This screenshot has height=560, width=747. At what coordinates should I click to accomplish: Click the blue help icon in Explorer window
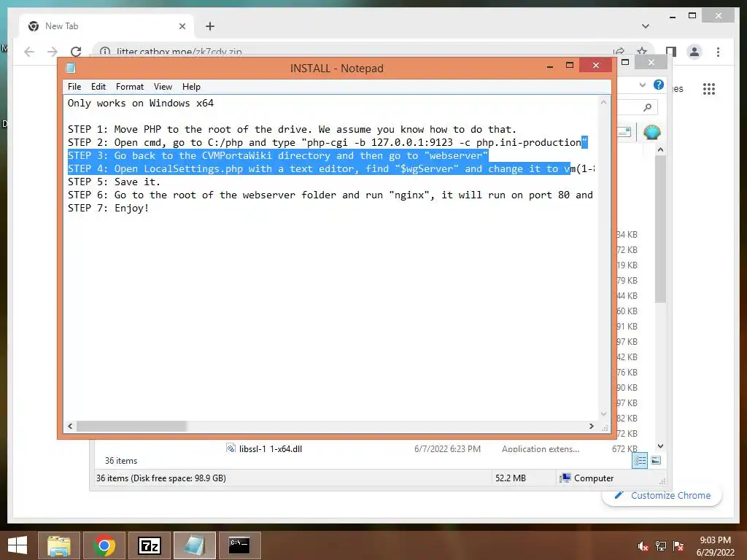tap(659, 85)
